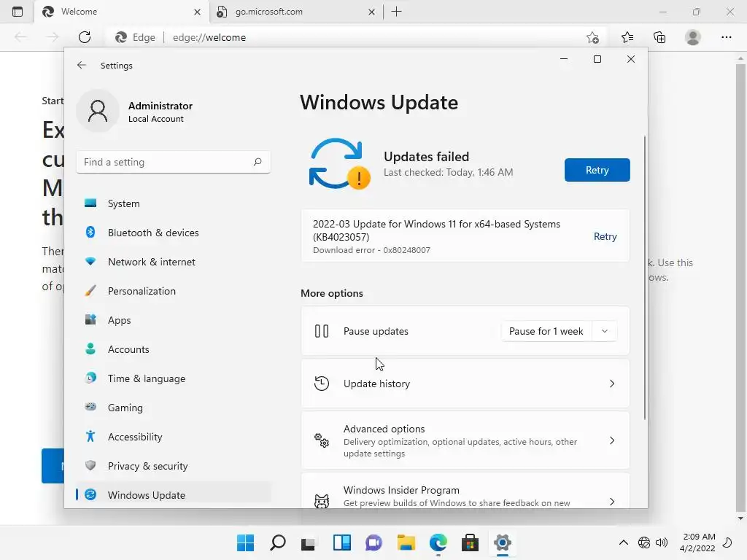
Task: Open Network & internet category
Action: tap(174, 262)
